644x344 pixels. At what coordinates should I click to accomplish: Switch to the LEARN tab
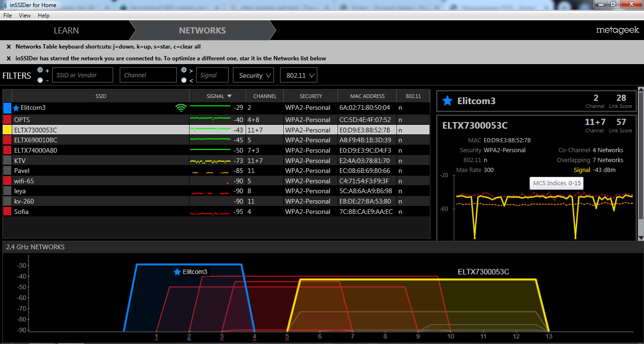66,30
